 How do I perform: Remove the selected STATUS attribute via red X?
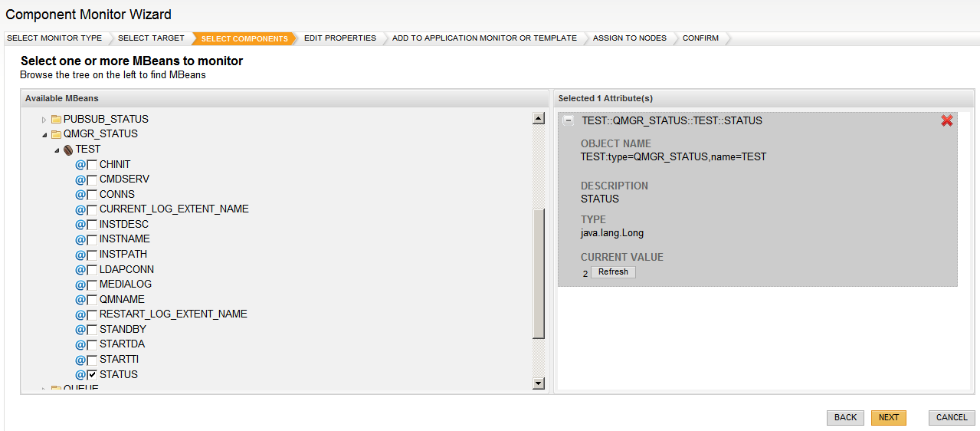(946, 120)
